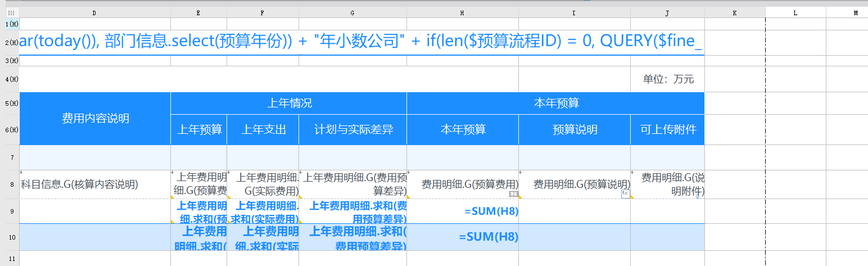
Task: Select the 本年预算 sub-header in row 6
Action: click(x=463, y=130)
